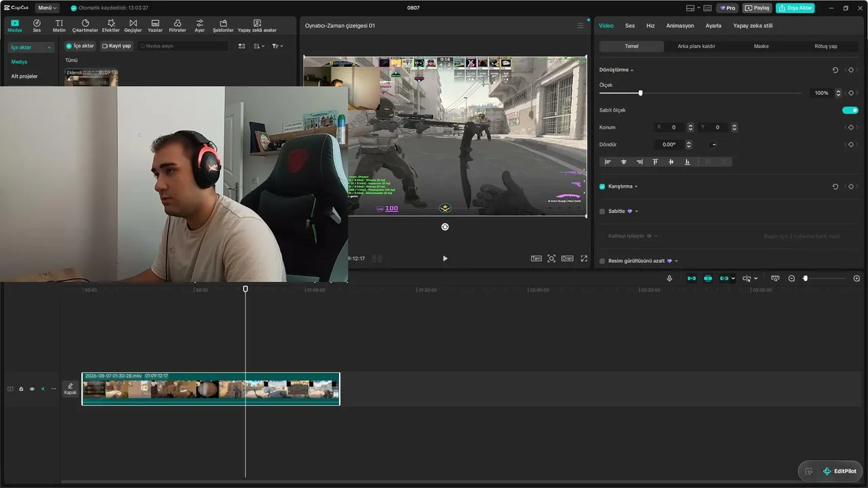Switch to the Ses properties tab
This screenshot has width=868, height=488.
coord(630,26)
